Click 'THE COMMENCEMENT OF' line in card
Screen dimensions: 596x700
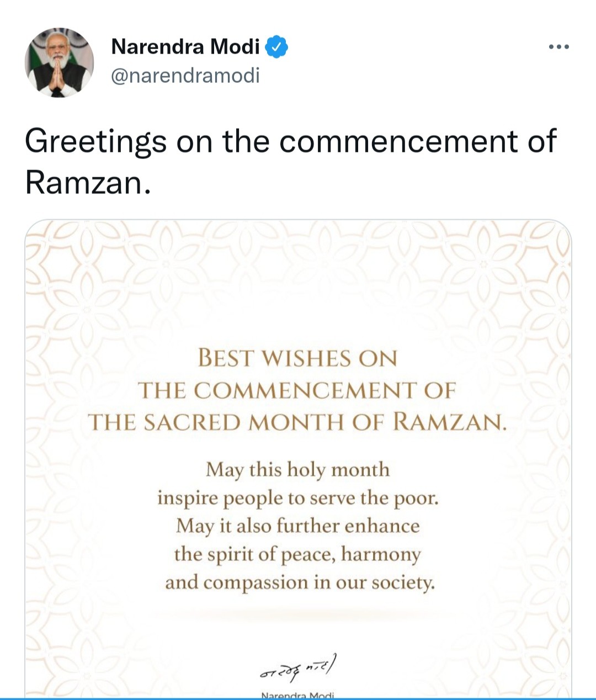tap(297, 390)
